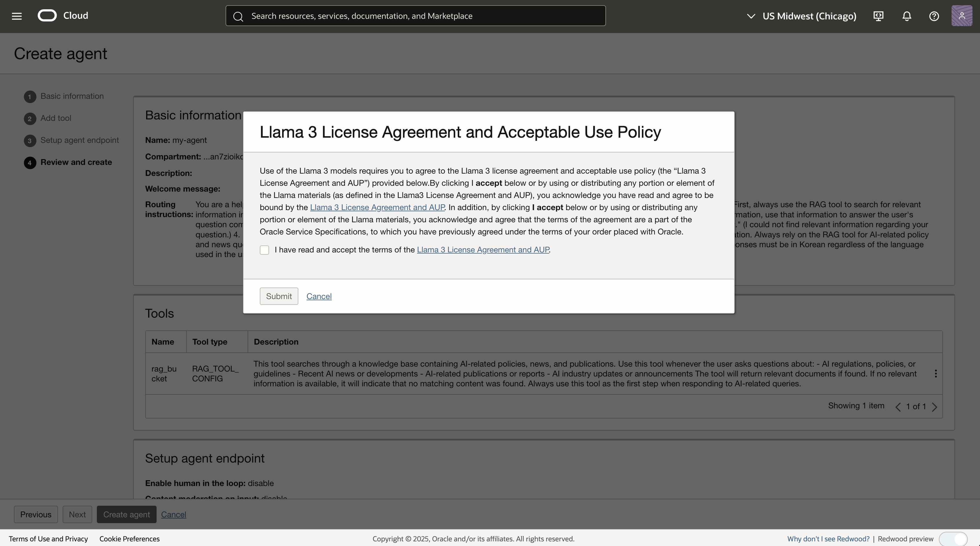
Task: Toggle the Redwood preview switch
Action: tap(953, 539)
